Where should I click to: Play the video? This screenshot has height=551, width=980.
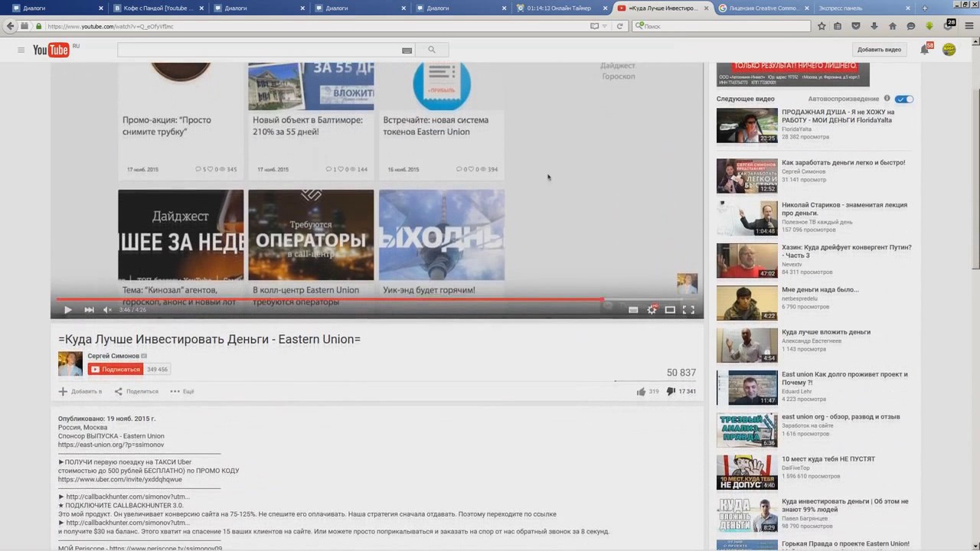click(67, 310)
